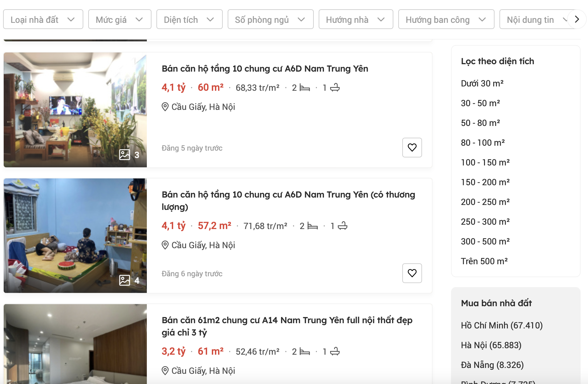Expand Hướng ban công filter
Screen dimensions: 588x384
click(x=446, y=19)
